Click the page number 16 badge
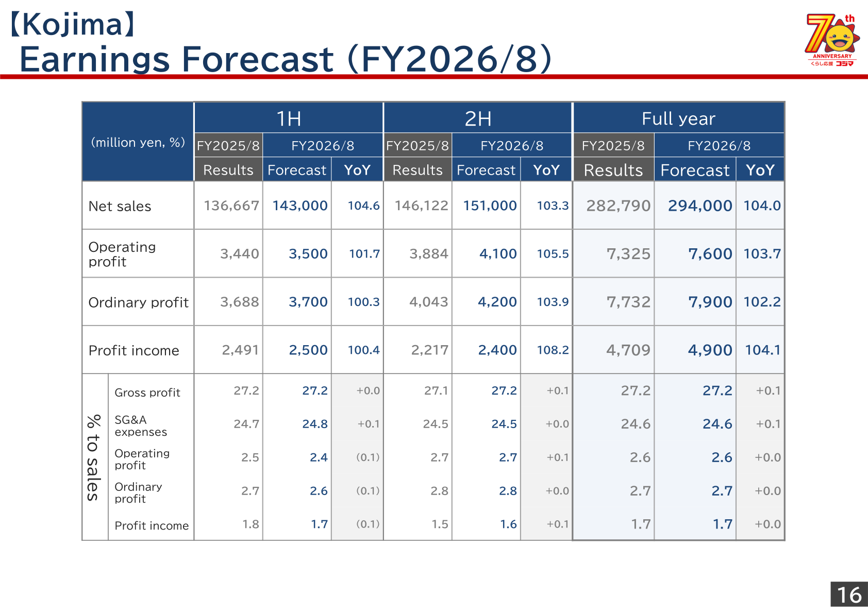 [849, 594]
